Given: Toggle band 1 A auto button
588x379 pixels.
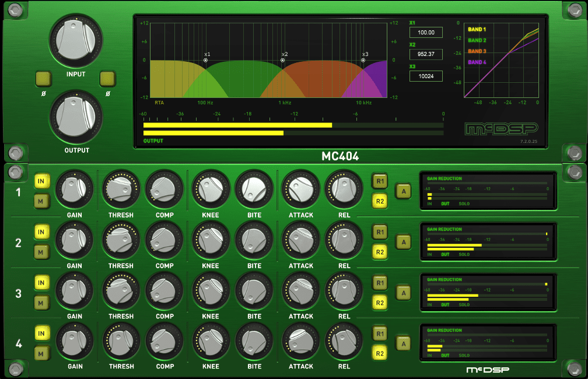Looking at the screenshot, I should pyautogui.click(x=404, y=191).
